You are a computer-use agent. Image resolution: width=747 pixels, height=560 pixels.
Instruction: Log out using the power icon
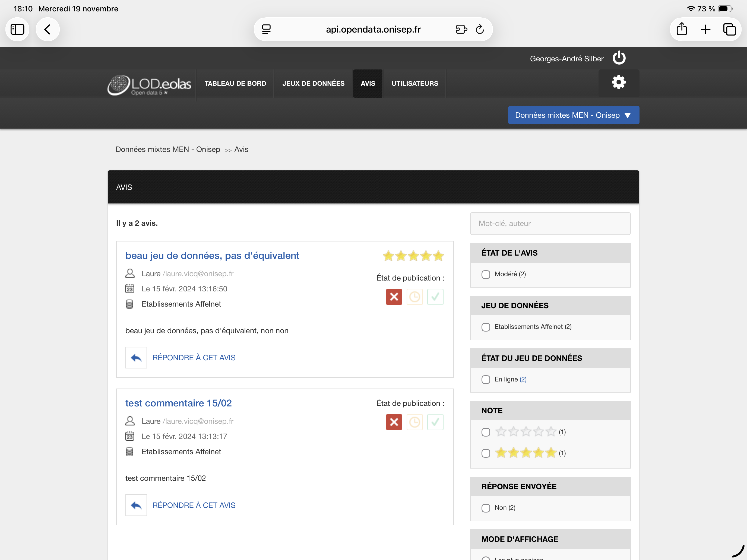619,58
